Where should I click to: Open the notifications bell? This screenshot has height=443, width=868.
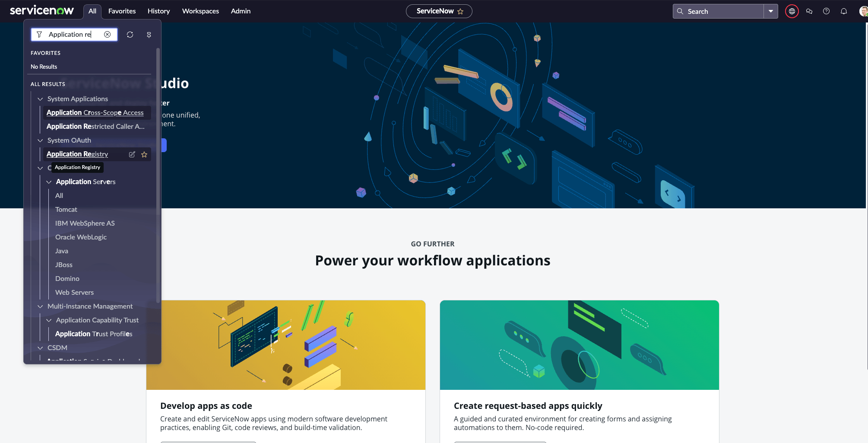[x=844, y=11]
